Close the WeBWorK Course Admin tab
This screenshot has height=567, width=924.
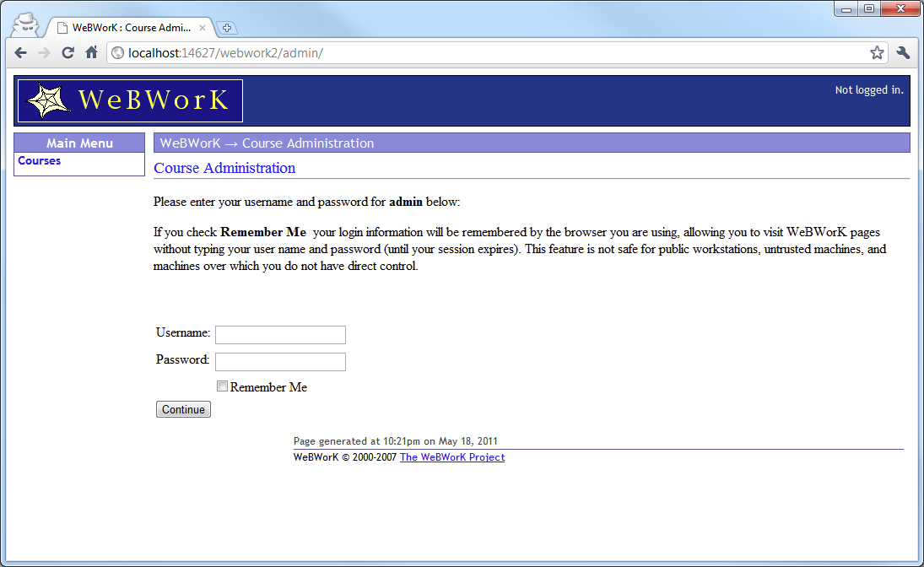click(203, 28)
